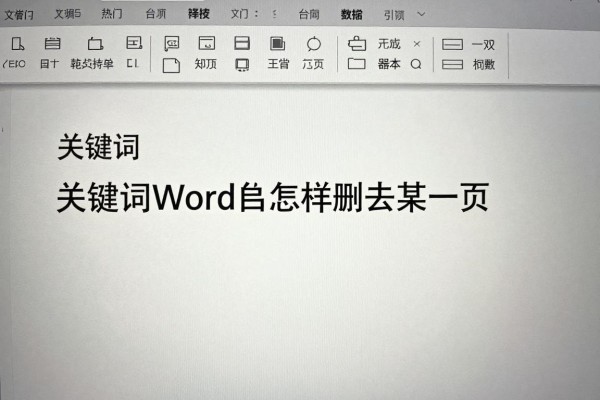The height and width of the screenshot is (400, 600).
Task: Click the briefcase icon beside 无成
Action: [357, 43]
